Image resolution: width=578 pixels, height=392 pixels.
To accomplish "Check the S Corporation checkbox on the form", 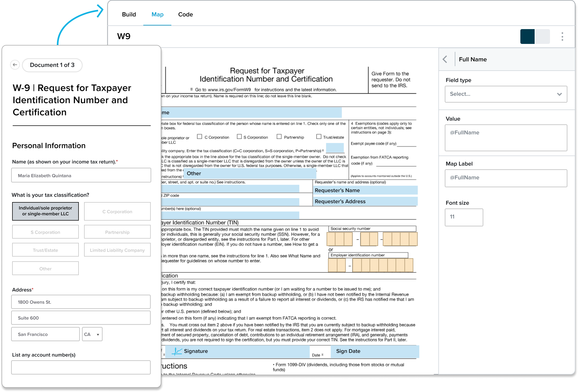I will click(239, 136).
